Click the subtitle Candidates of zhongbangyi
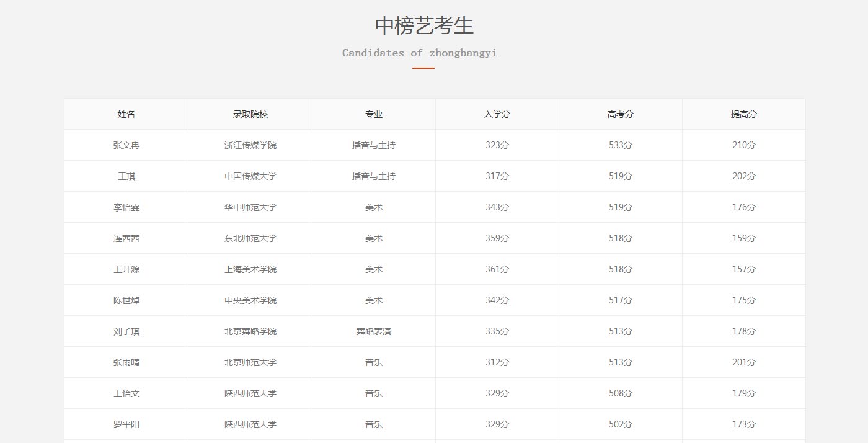Viewport: 868px width, 443px height. tap(418, 53)
